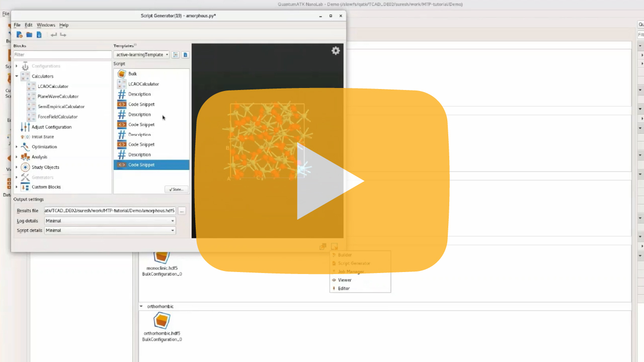Expand the Analysis tree node
644x362 pixels.
pos(17,157)
